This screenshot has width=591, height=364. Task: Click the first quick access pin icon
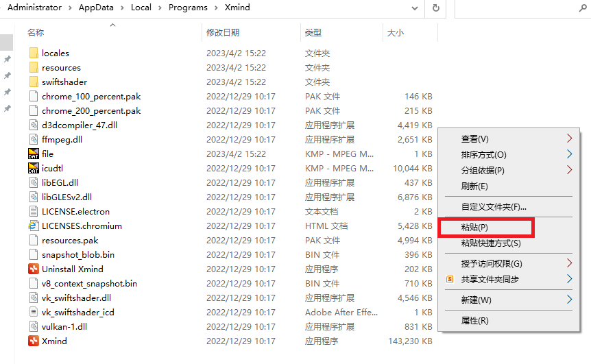tap(7, 59)
